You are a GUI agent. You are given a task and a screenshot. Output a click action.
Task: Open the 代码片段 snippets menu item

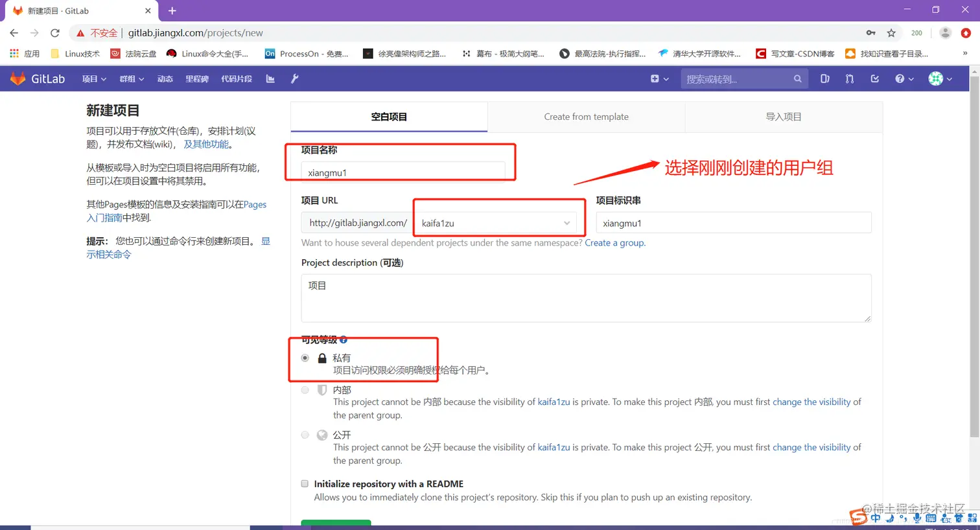coord(237,78)
